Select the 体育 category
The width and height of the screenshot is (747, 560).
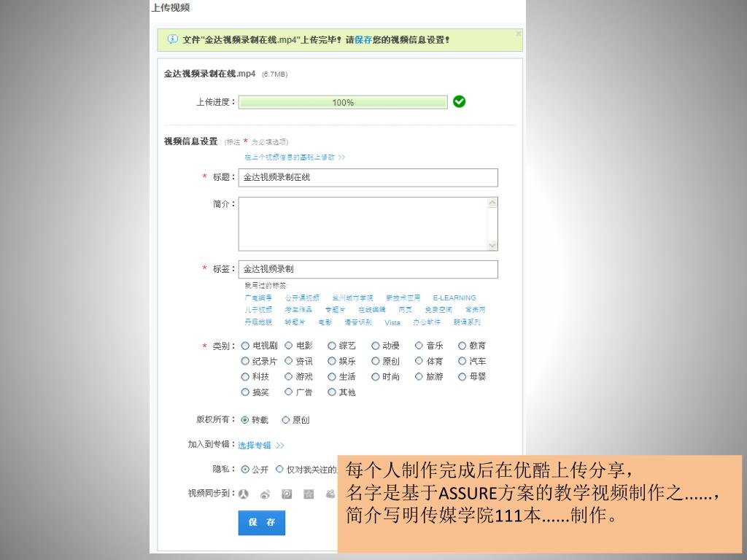coord(419,362)
